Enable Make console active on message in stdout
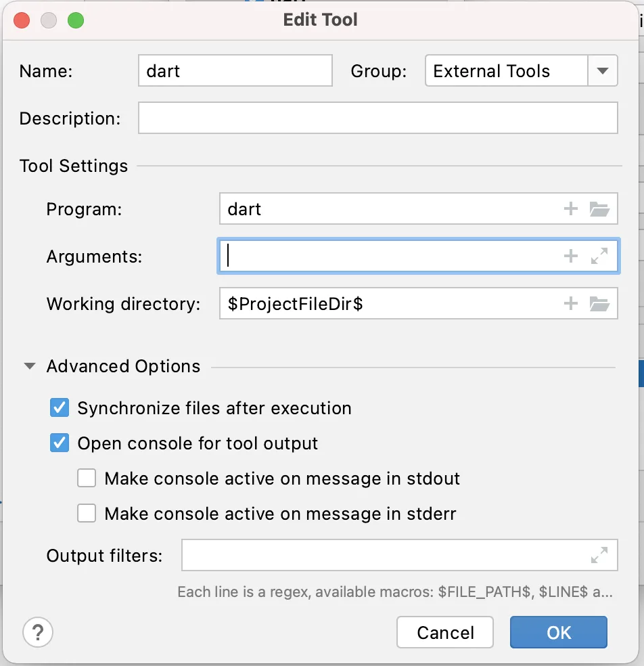 (x=87, y=479)
